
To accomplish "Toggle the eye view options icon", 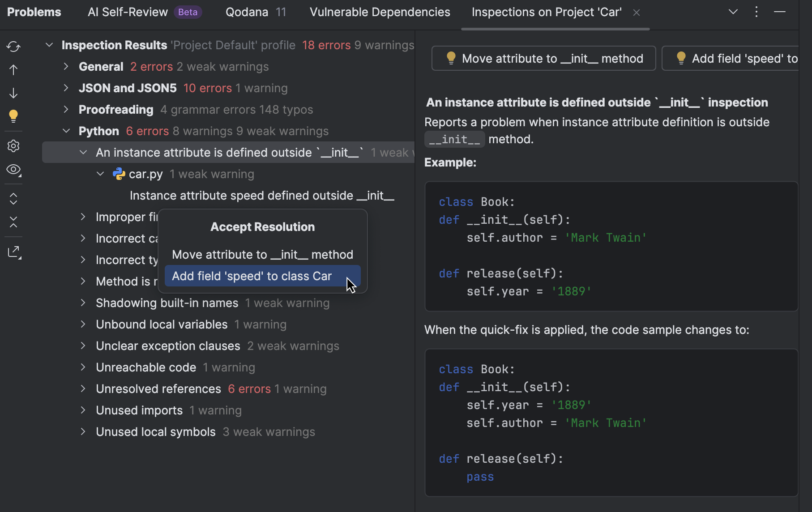I will click(13, 170).
